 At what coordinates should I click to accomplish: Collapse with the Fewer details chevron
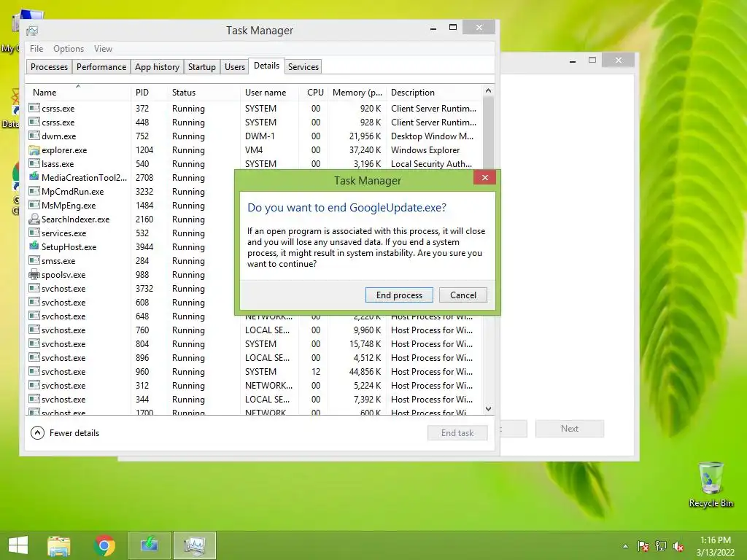pyautogui.click(x=37, y=433)
